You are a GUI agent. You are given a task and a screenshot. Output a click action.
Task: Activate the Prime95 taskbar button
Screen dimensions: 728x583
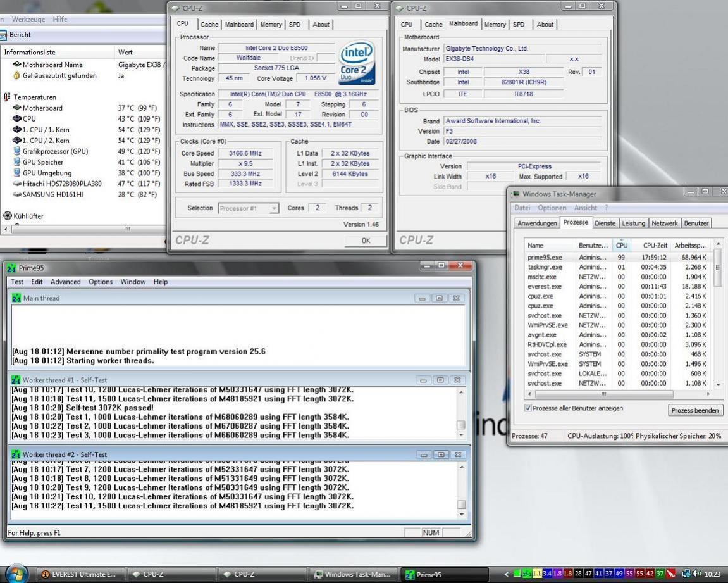point(445,574)
